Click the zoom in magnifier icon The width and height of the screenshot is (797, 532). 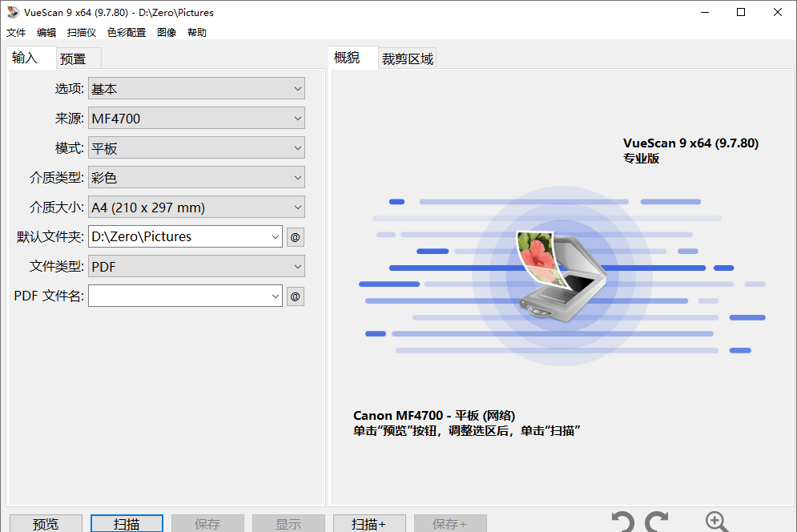(x=717, y=522)
